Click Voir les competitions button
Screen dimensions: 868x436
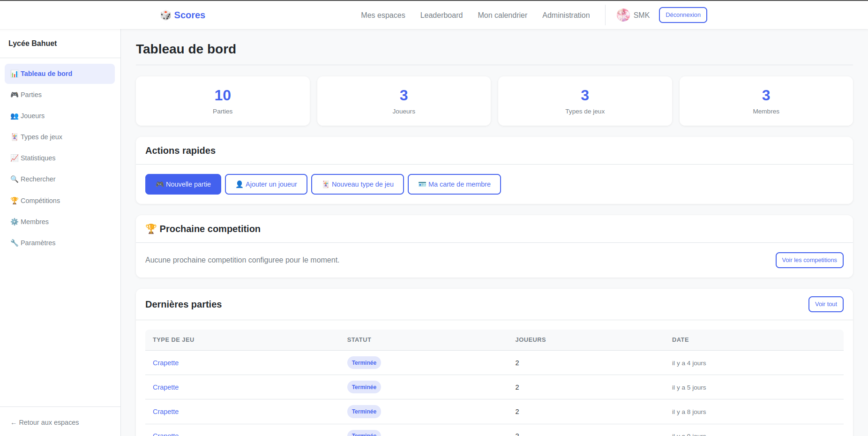(x=809, y=260)
